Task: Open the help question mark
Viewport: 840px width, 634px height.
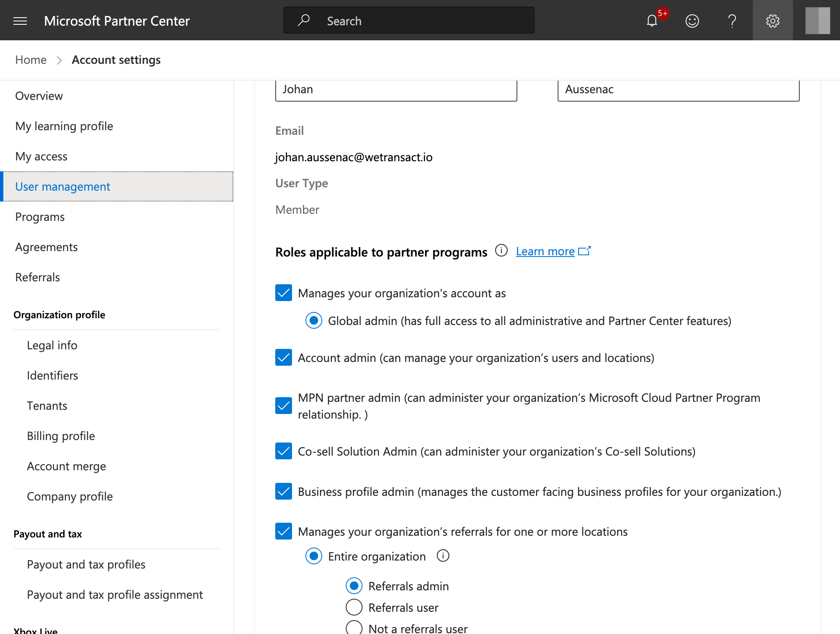Action: pos(732,21)
